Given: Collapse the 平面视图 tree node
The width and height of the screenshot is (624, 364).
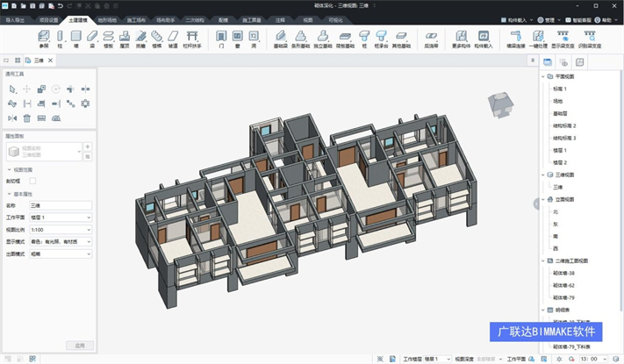Looking at the screenshot, I should 542,76.
